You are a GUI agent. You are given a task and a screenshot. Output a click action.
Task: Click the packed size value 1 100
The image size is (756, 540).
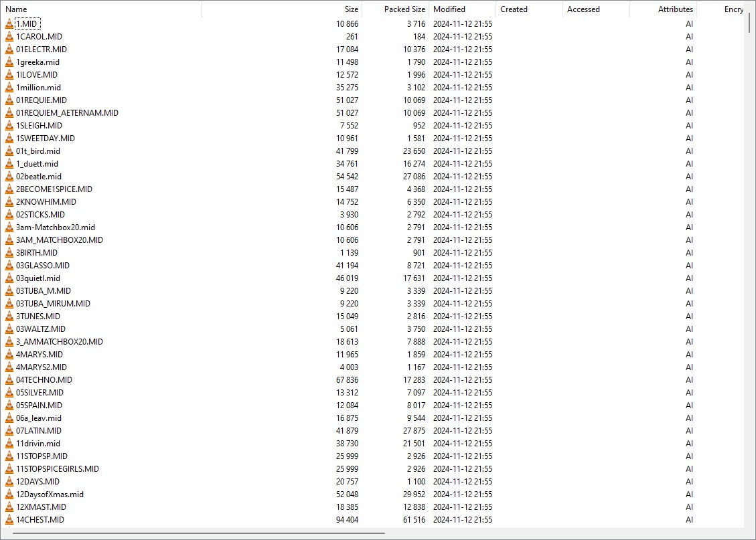click(416, 482)
